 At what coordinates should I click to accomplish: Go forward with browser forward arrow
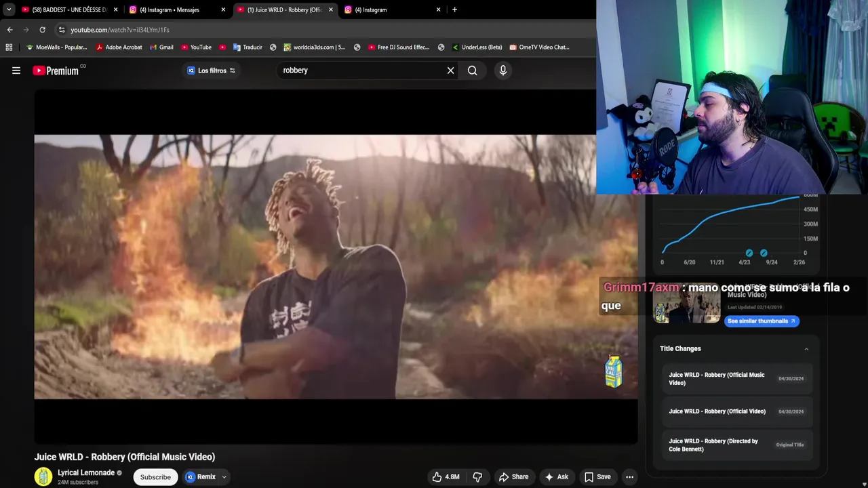coord(26,30)
